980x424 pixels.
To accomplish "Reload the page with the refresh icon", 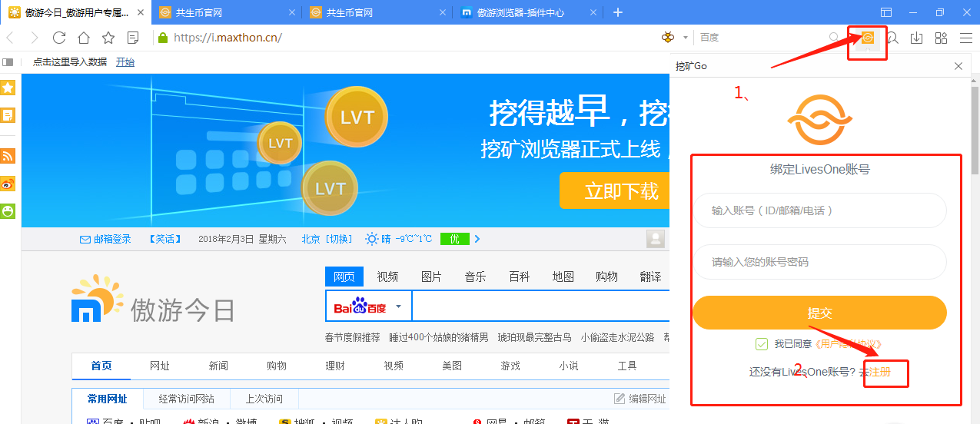I will point(59,38).
